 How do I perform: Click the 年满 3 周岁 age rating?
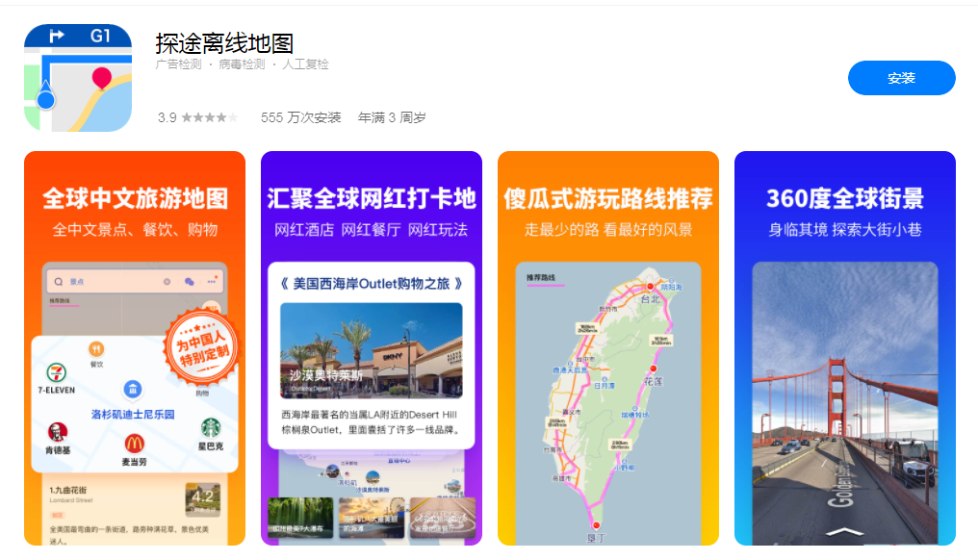click(392, 117)
